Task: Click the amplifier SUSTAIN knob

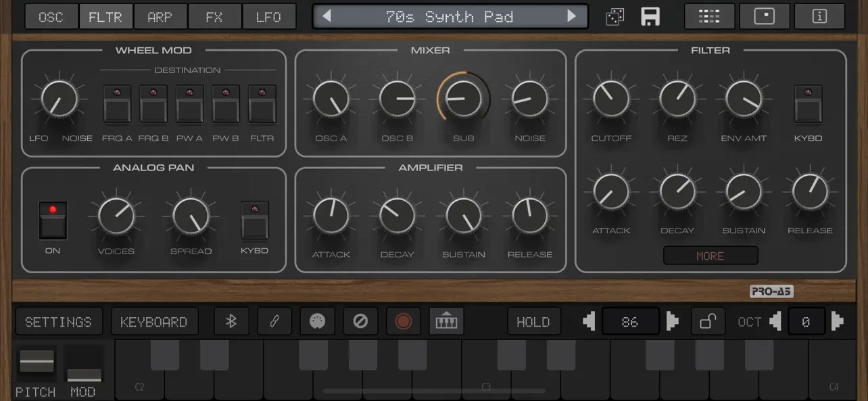Action: click(464, 216)
